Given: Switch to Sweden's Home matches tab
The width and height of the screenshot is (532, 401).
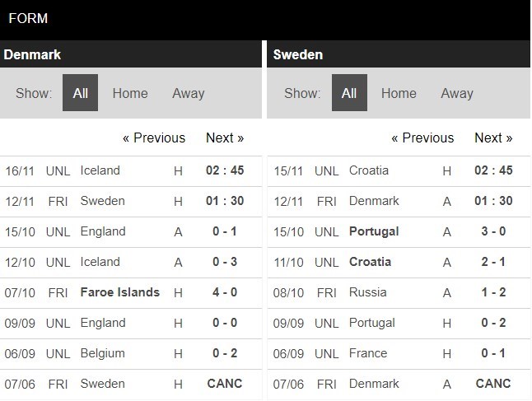Looking at the screenshot, I should [x=399, y=93].
